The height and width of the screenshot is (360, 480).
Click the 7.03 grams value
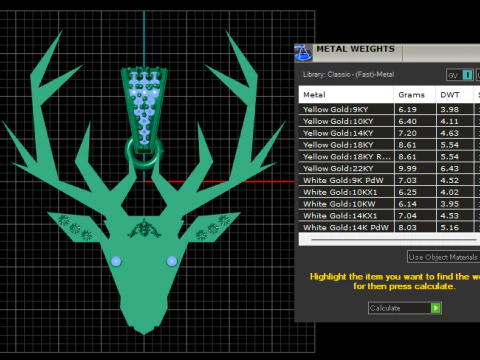[x=407, y=180]
